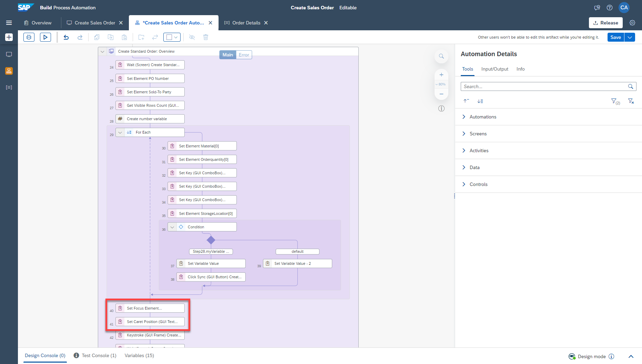Undo the last change

pyautogui.click(x=66, y=37)
